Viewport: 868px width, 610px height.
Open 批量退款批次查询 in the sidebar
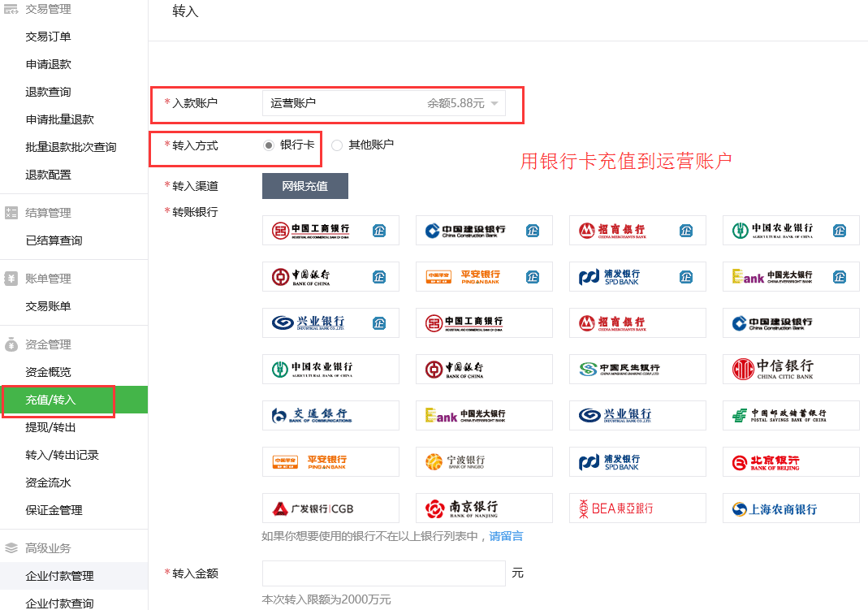click(71, 147)
